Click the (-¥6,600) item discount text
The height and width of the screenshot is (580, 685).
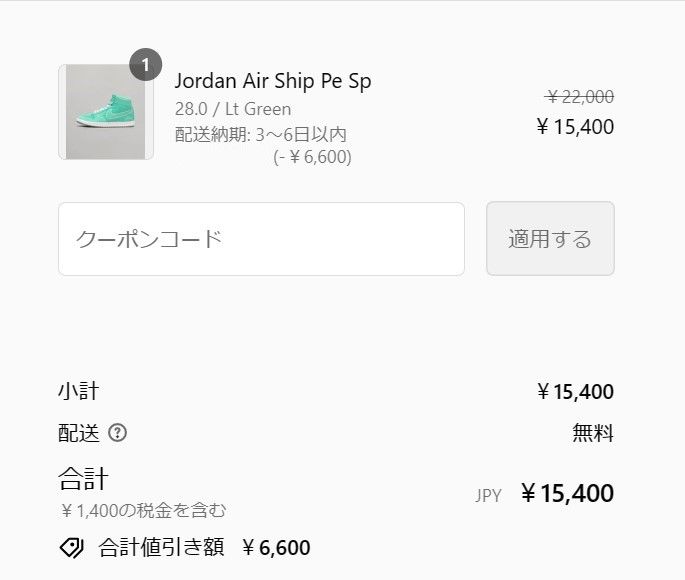tap(312, 157)
